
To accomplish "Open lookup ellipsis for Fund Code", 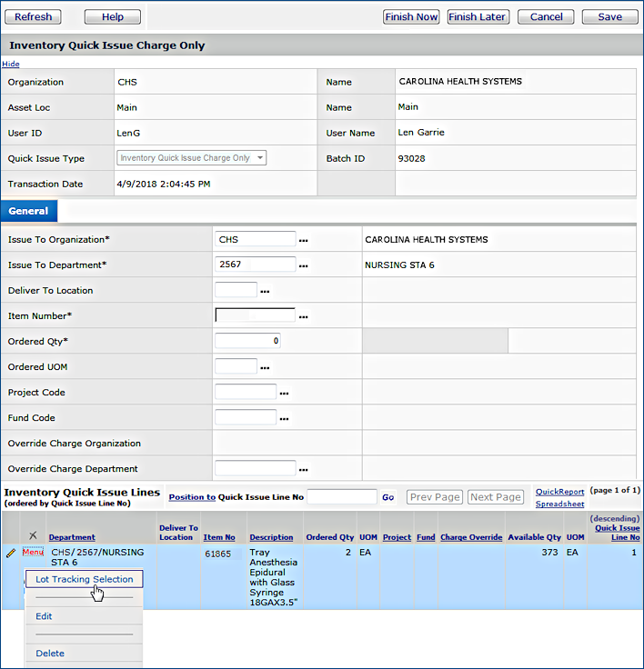I will (284, 418).
